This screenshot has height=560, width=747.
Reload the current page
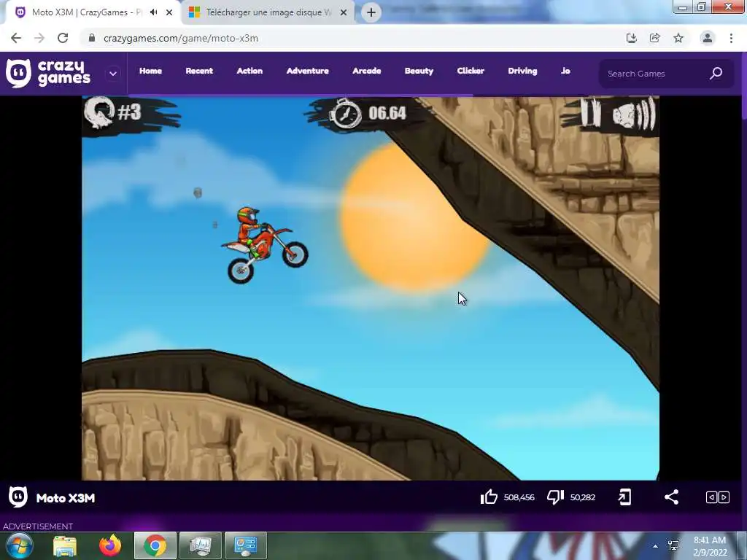click(x=63, y=38)
